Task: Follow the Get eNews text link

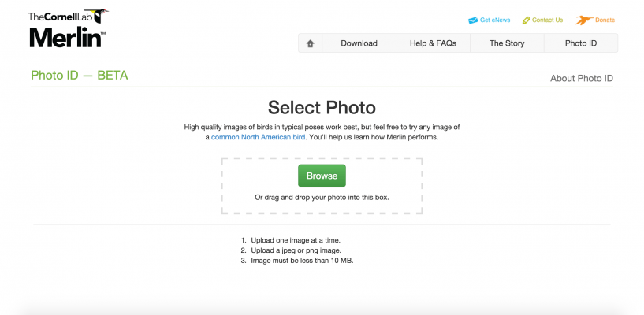Action: tap(497, 20)
